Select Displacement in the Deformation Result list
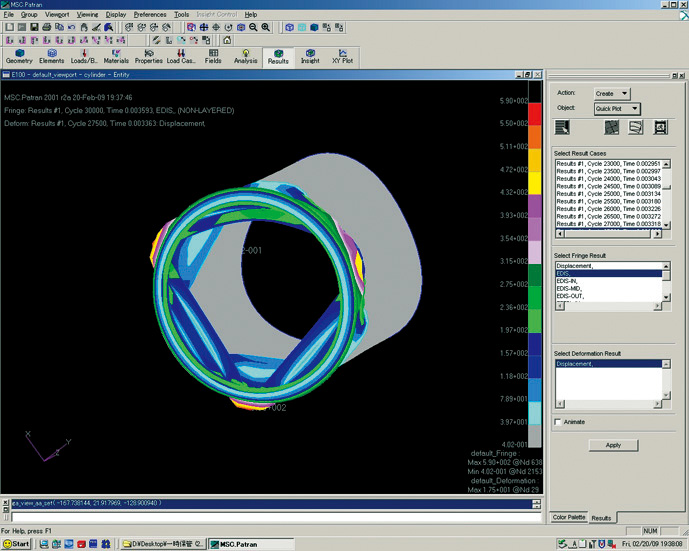This screenshot has width=689, height=551. tap(609, 364)
